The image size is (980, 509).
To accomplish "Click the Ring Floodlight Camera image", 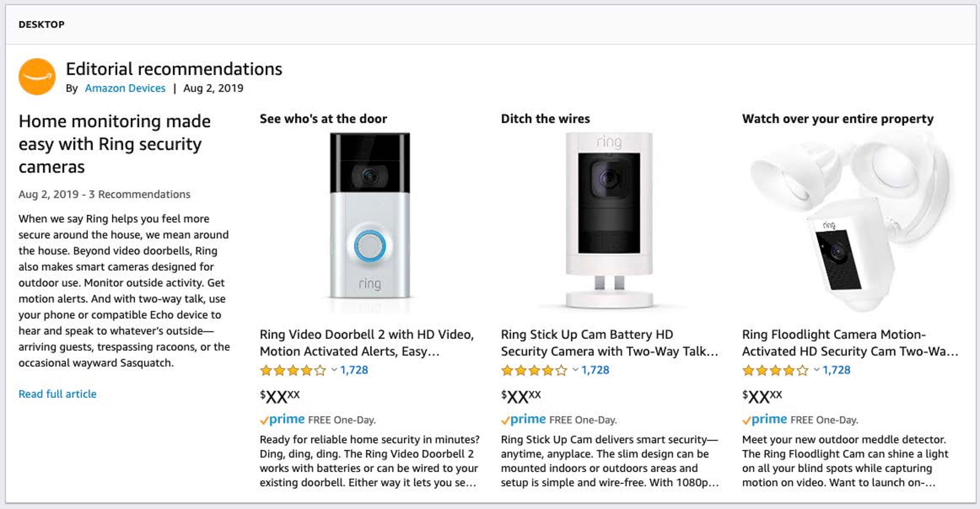I will tap(849, 219).
